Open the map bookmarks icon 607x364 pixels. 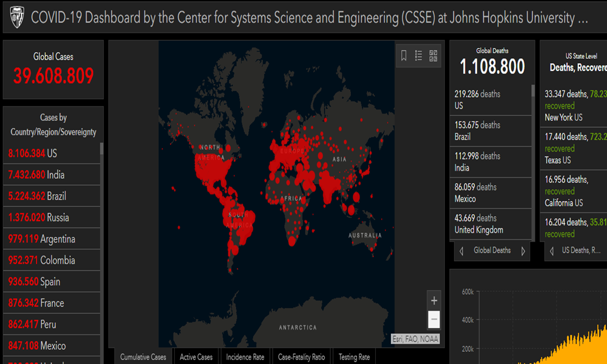tap(404, 56)
